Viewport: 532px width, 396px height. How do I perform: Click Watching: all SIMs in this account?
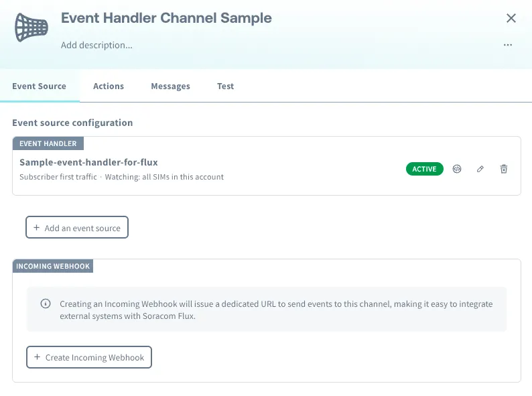click(x=164, y=177)
